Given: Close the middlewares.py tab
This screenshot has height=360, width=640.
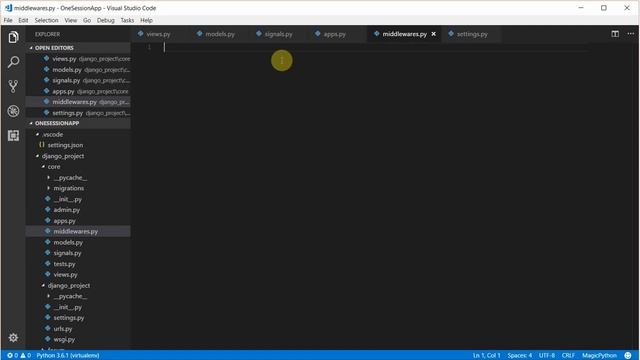Looking at the screenshot, I should click(x=433, y=34).
